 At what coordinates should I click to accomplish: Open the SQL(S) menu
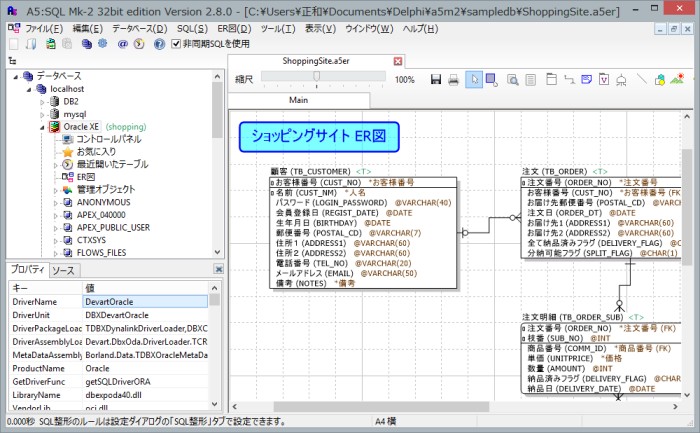point(192,29)
